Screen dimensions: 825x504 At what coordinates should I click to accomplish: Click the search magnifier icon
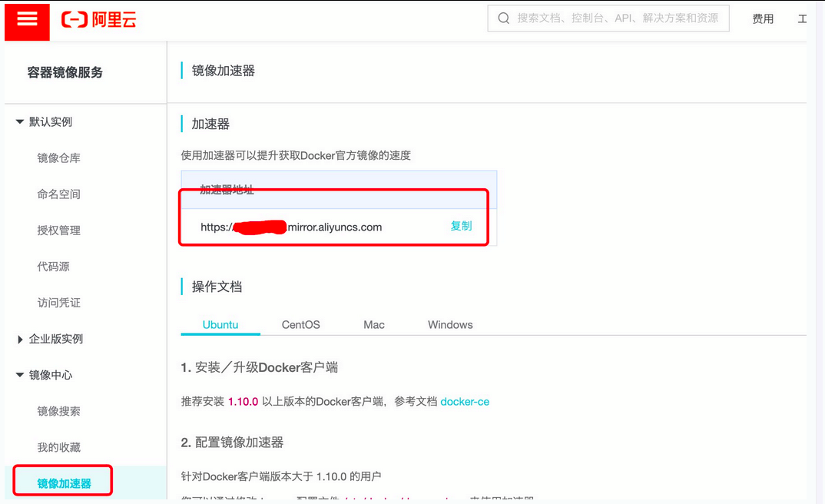pyautogui.click(x=503, y=18)
